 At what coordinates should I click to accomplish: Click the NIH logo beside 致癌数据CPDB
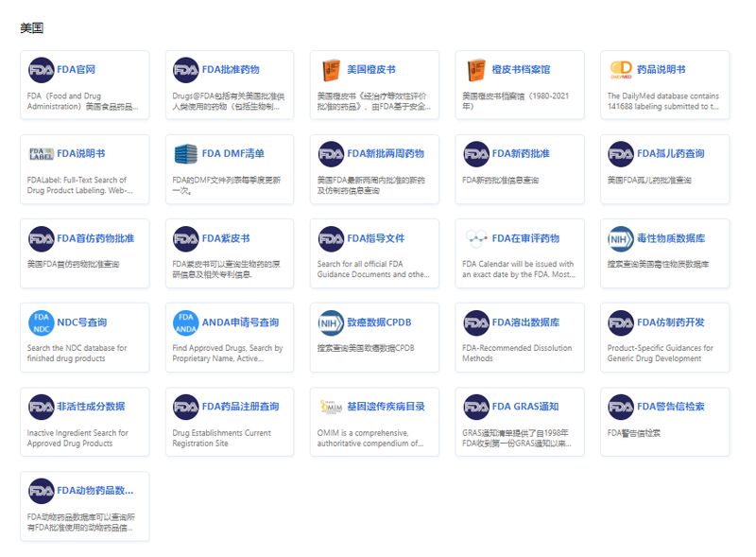click(x=331, y=322)
